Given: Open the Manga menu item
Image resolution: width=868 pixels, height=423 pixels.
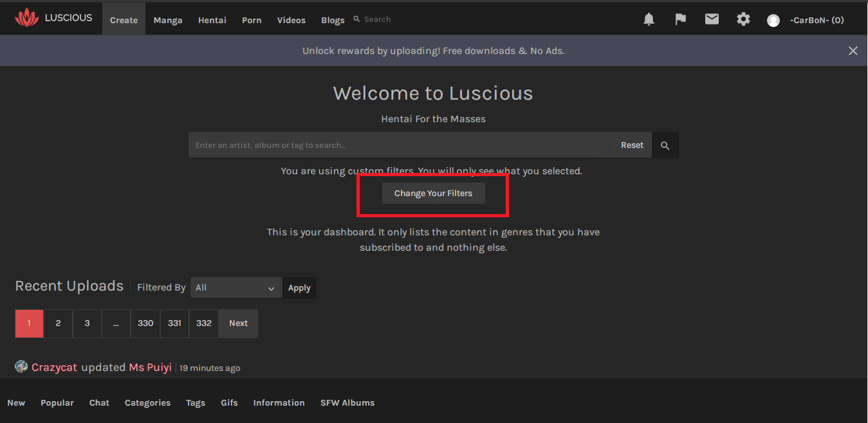Looking at the screenshot, I should tap(168, 20).
